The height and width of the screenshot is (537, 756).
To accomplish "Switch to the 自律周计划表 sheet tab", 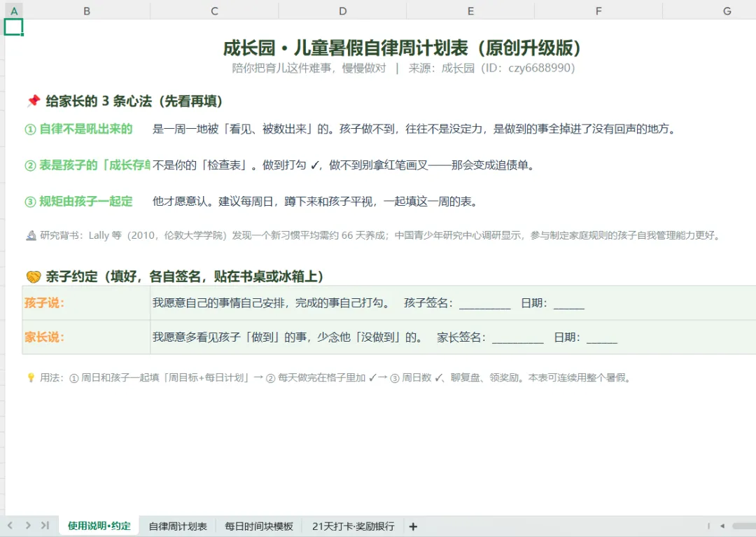I will tap(177, 526).
